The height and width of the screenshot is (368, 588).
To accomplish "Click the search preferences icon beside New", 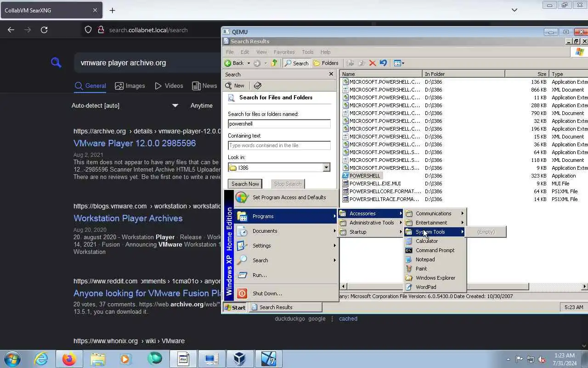I will (x=258, y=86).
